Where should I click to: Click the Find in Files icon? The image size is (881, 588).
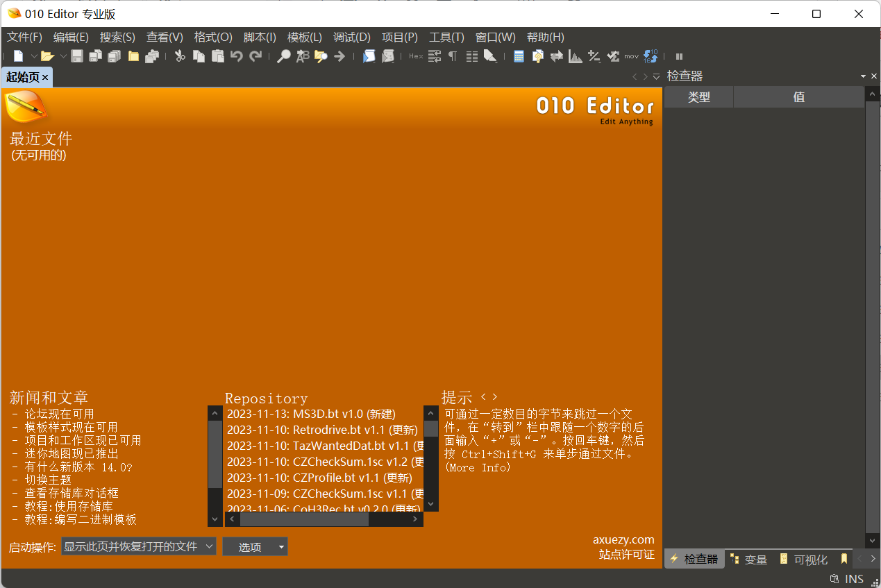click(x=321, y=56)
